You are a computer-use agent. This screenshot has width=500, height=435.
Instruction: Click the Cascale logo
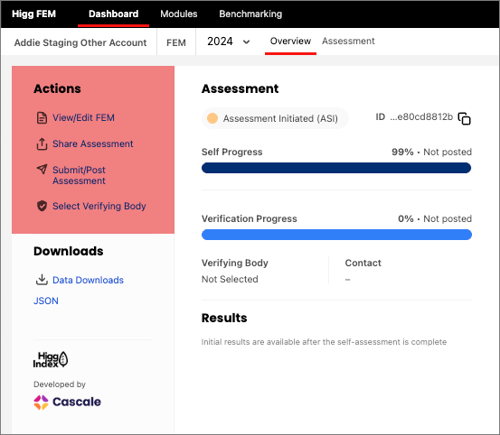coord(67,402)
